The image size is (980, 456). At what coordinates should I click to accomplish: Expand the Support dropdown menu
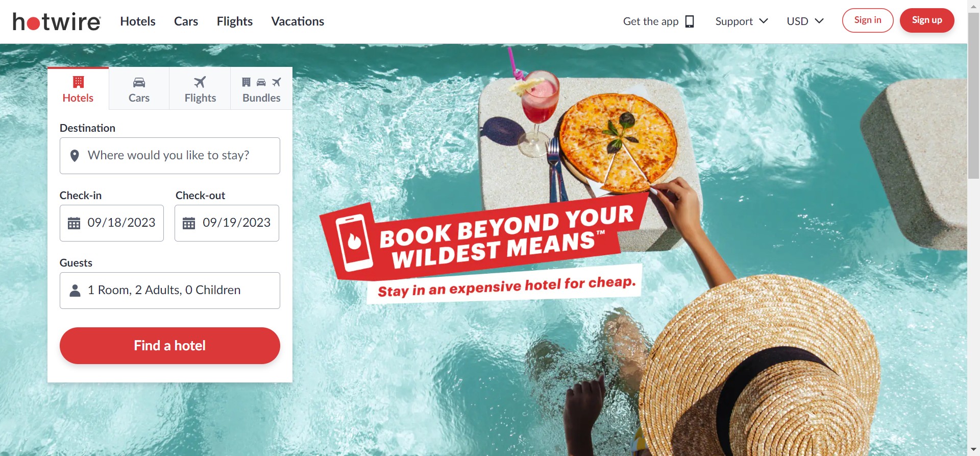pyautogui.click(x=742, y=21)
